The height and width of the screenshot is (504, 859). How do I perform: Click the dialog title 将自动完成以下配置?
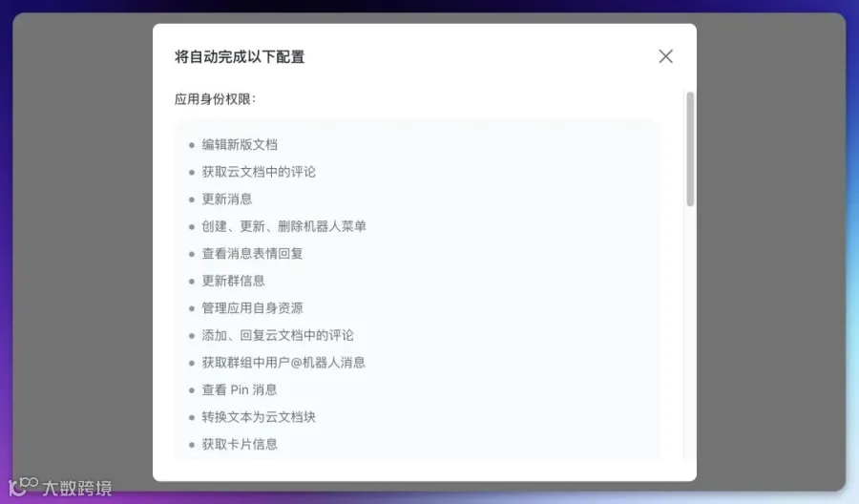(240, 57)
